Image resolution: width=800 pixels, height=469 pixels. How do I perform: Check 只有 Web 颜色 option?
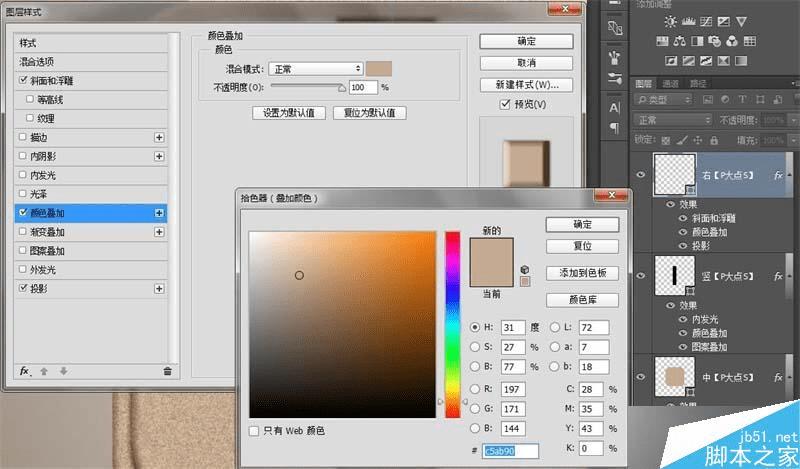point(254,431)
